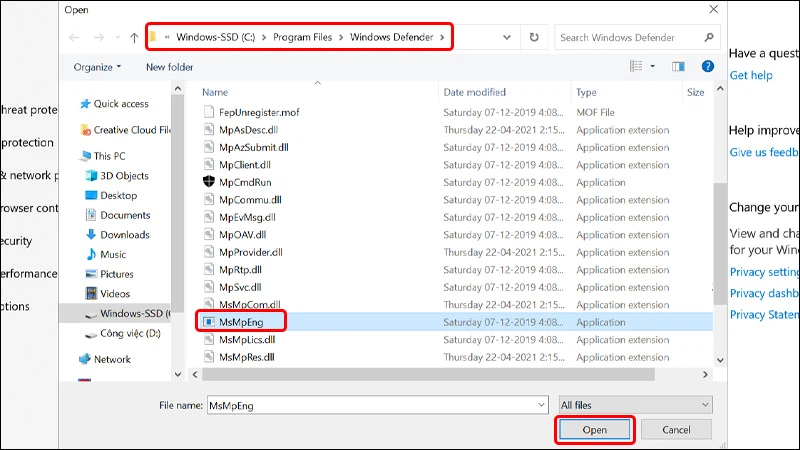800x450 pixels.
Task: Click the Back navigation arrow
Action: point(75,38)
